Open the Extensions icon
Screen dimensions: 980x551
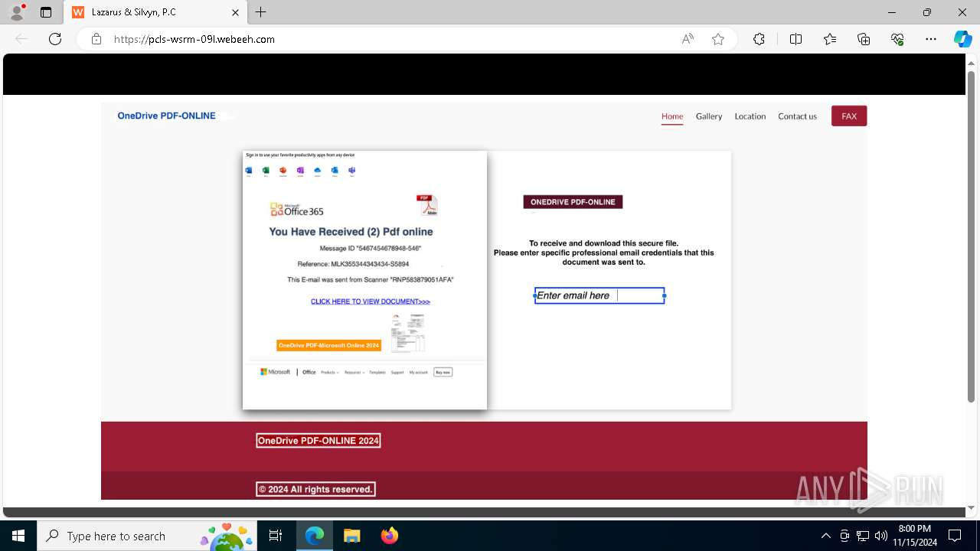759,39
